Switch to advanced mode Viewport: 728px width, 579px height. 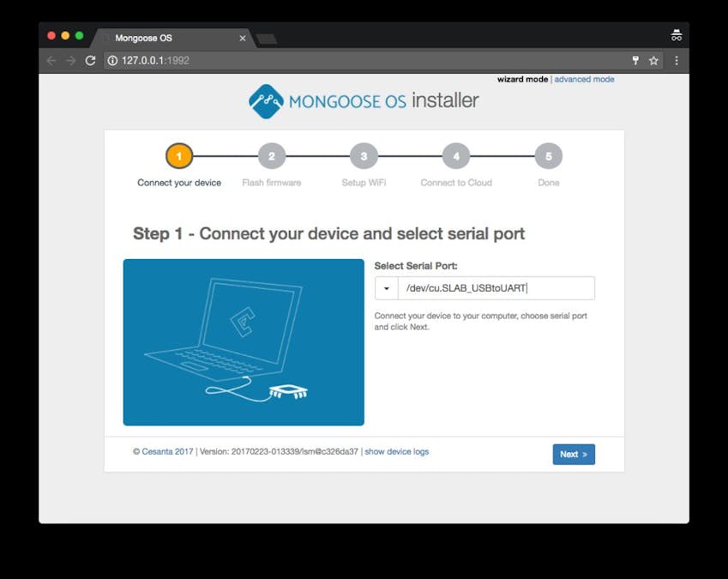tap(585, 79)
